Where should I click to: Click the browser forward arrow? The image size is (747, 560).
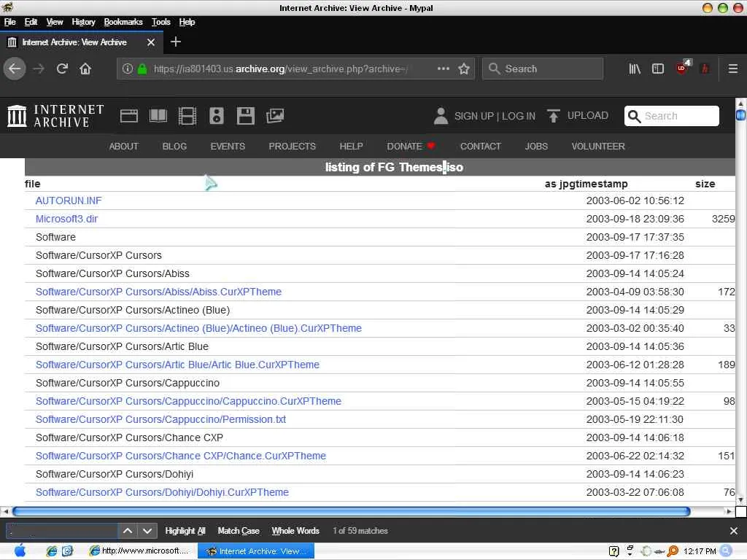coord(39,69)
